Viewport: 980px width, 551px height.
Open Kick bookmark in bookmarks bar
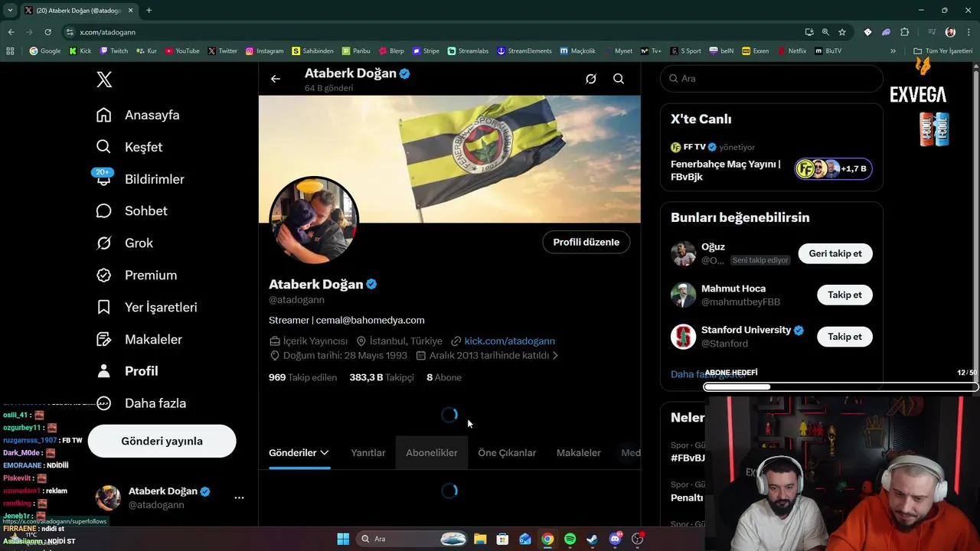[80, 51]
